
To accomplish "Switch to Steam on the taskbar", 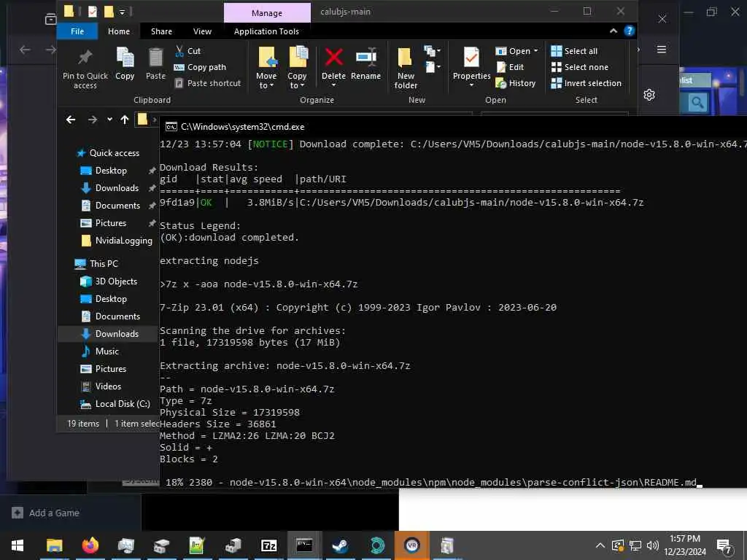I will pyautogui.click(x=341, y=545).
